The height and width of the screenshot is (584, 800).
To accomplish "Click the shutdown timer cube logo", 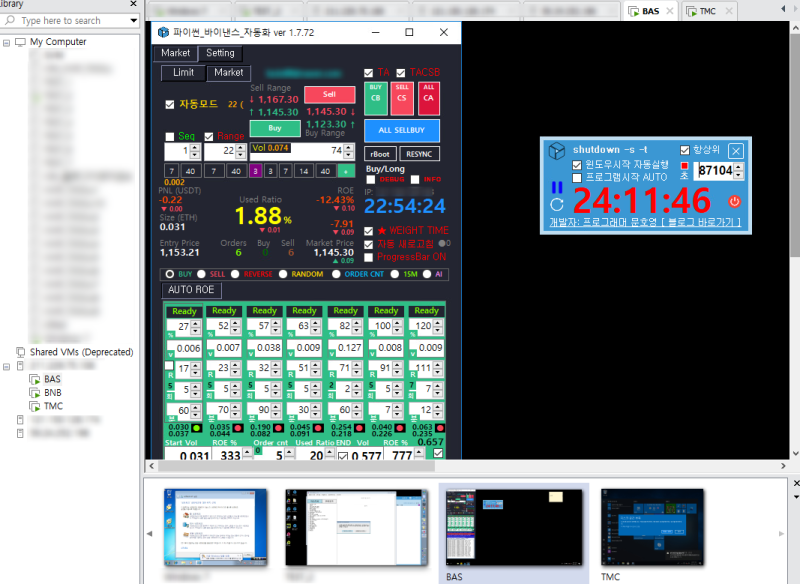I will pyautogui.click(x=557, y=151).
